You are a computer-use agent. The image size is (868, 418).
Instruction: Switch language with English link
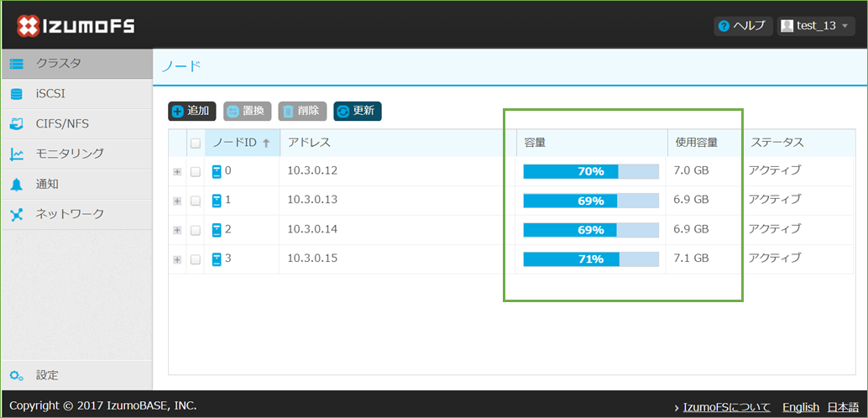[800, 407]
